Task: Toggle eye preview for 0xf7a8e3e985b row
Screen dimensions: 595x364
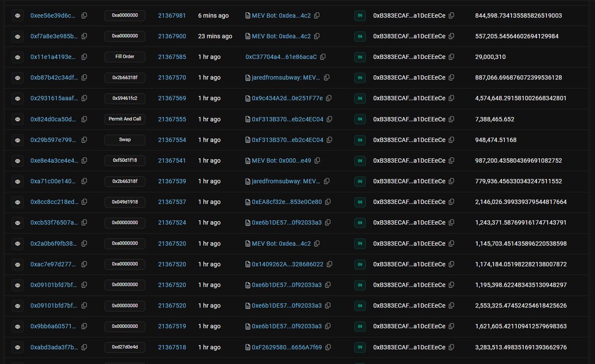Action: [17, 36]
